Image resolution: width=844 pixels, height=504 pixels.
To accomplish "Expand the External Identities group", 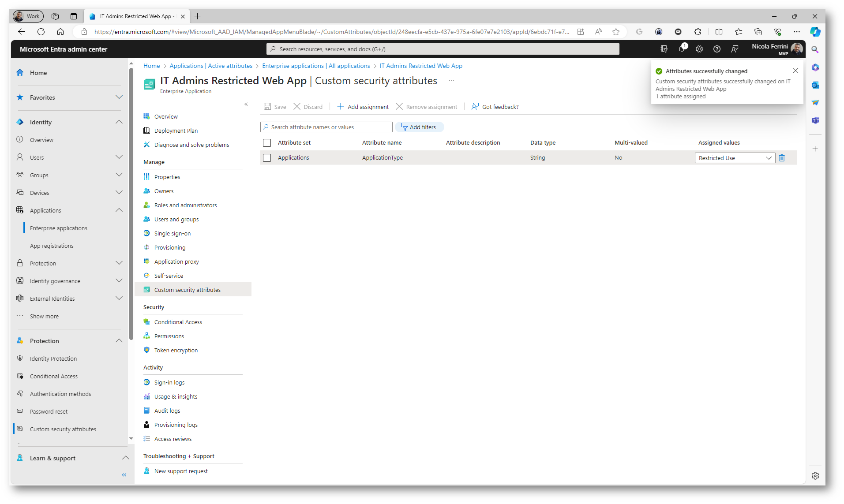I will click(119, 299).
